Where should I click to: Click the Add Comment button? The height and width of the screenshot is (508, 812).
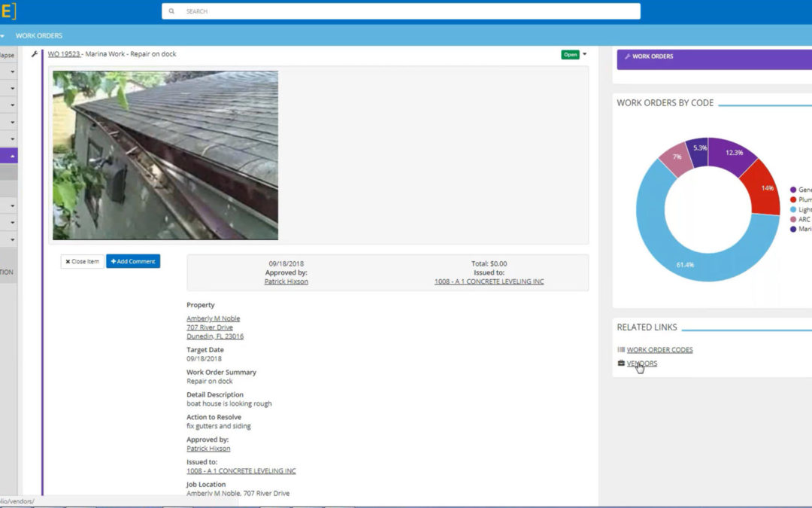click(x=133, y=261)
